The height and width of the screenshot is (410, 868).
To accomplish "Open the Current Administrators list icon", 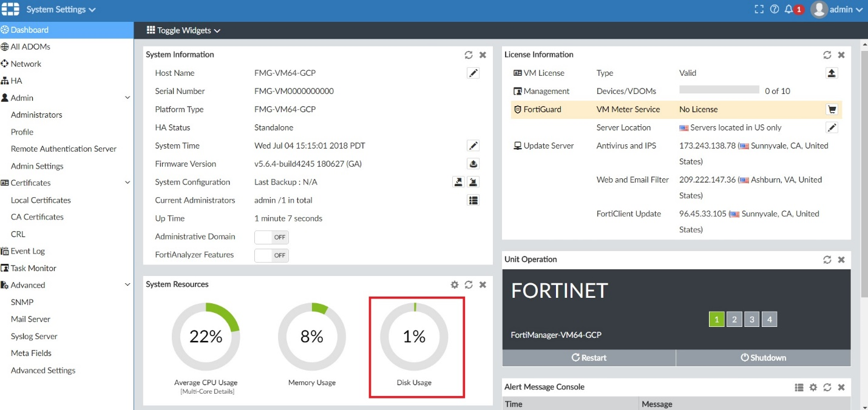I will [473, 200].
